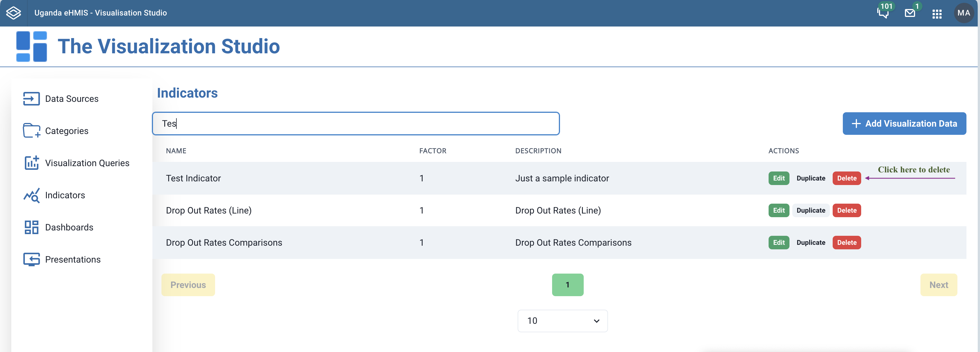
Task: Click the Dashboards grid icon
Action: point(32,227)
